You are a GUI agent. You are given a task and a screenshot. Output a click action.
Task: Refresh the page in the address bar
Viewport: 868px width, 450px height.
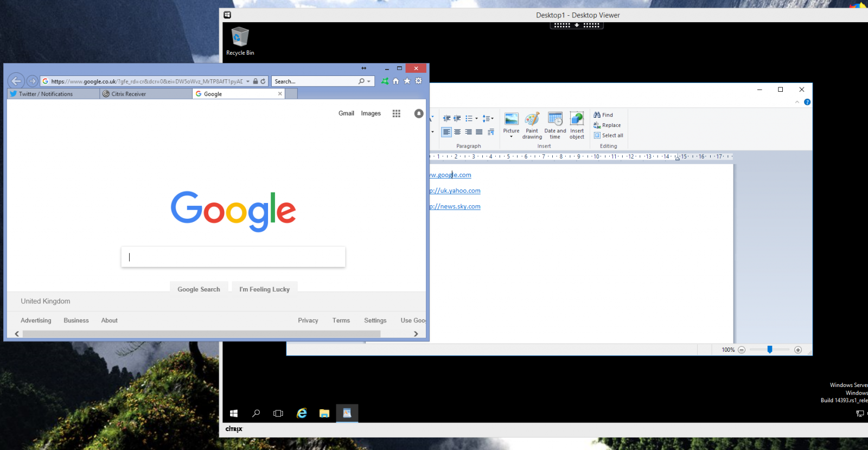pos(263,81)
